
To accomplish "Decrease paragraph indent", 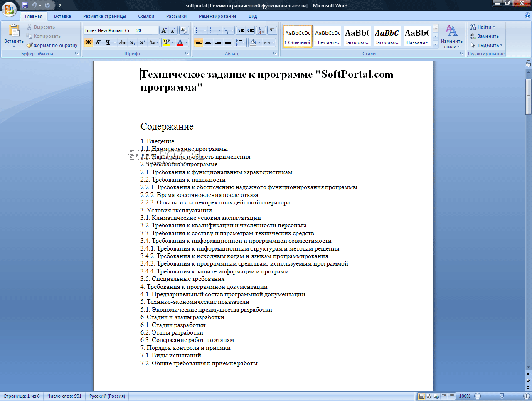I will click(x=241, y=30).
